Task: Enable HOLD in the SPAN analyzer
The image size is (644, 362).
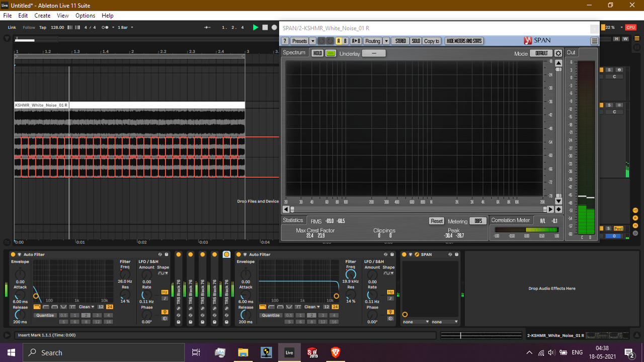Action: coord(318,53)
